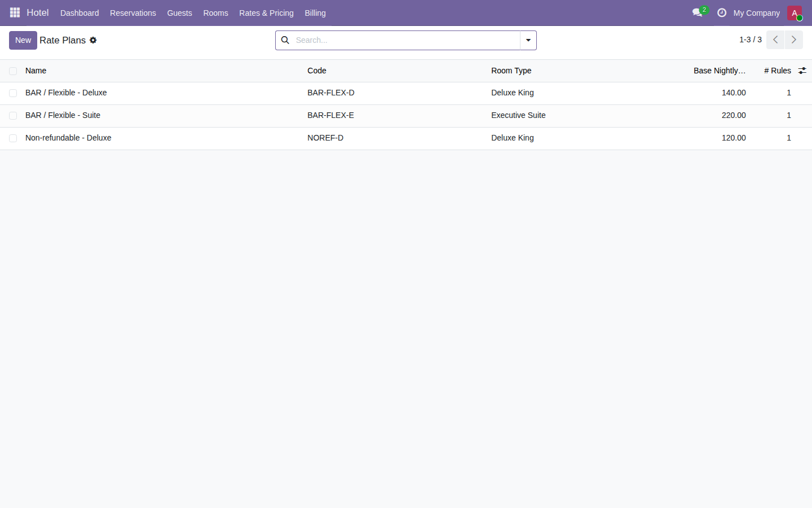Click the magnifier search icon
This screenshot has height=508, width=812.
(x=285, y=40)
